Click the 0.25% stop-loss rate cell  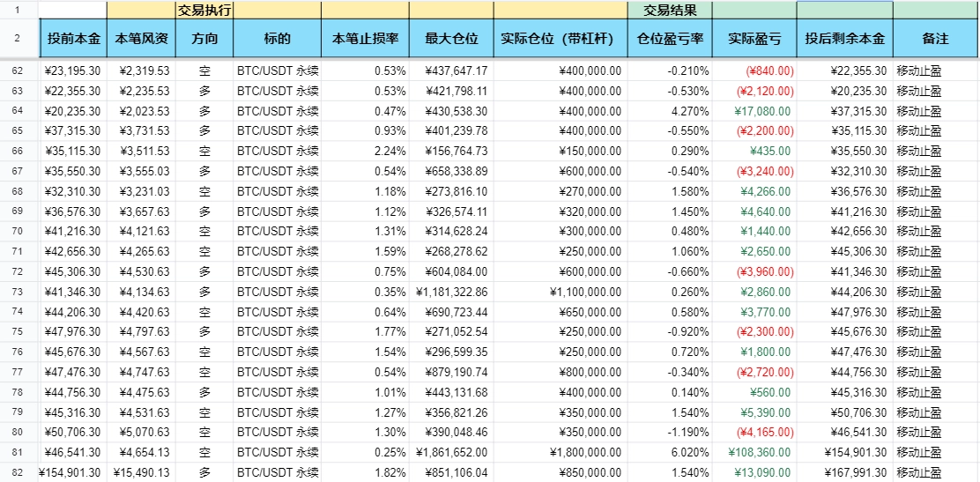pos(365,453)
